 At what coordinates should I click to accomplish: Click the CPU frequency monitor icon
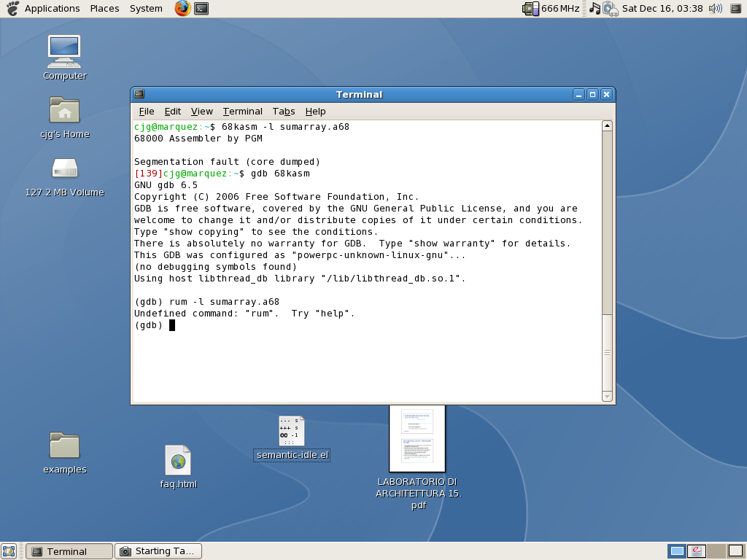click(530, 9)
